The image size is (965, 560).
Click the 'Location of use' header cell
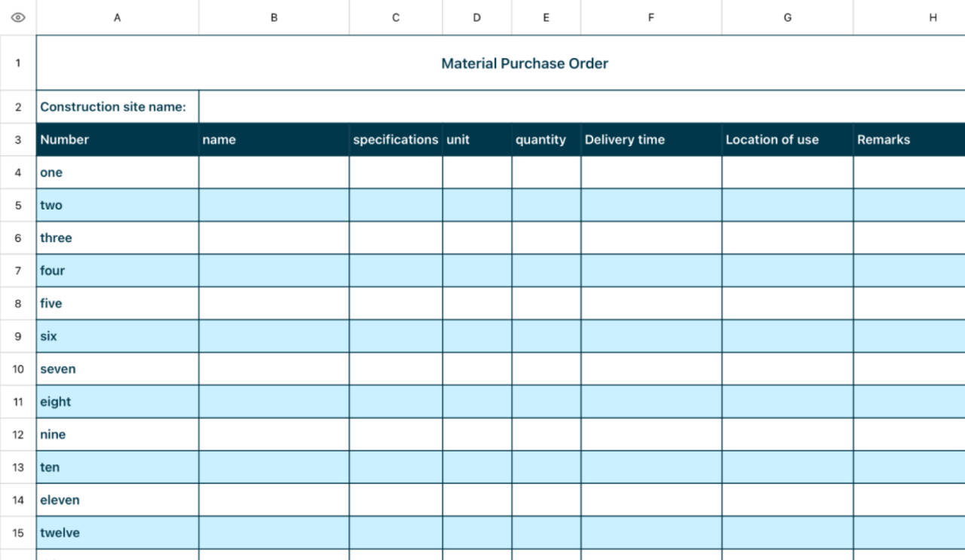coord(788,139)
